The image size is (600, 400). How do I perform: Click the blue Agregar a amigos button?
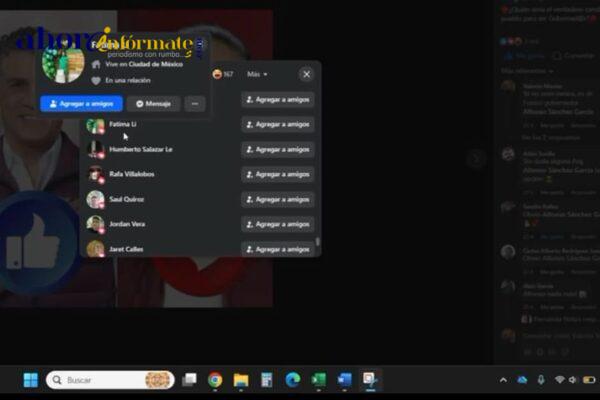click(81, 103)
